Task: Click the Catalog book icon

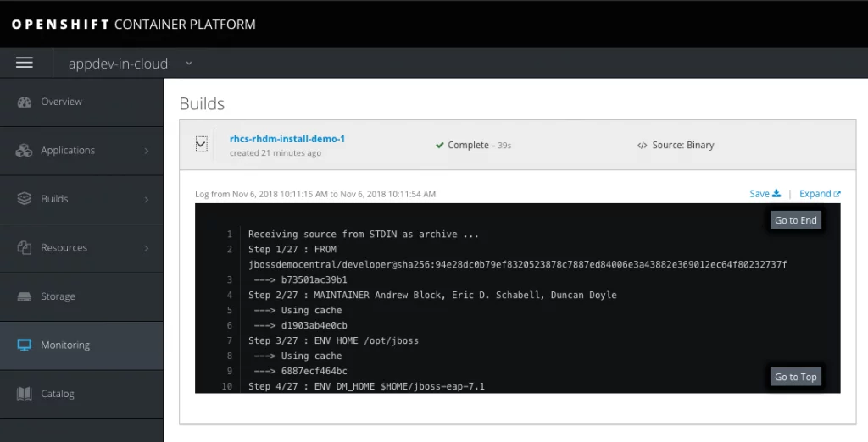Action: 25,394
